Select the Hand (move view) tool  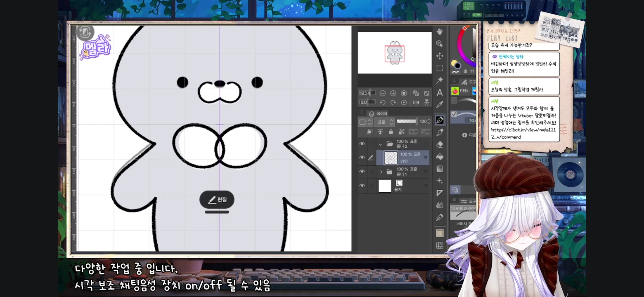coord(440,31)
